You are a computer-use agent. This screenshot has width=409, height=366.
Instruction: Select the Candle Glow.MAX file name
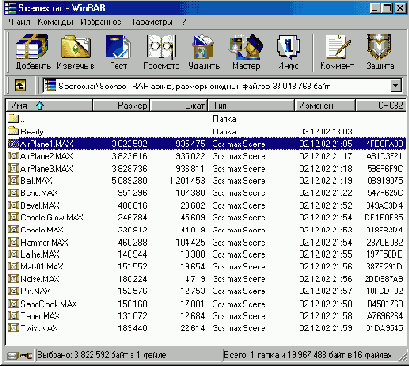(x=52, y=217)
